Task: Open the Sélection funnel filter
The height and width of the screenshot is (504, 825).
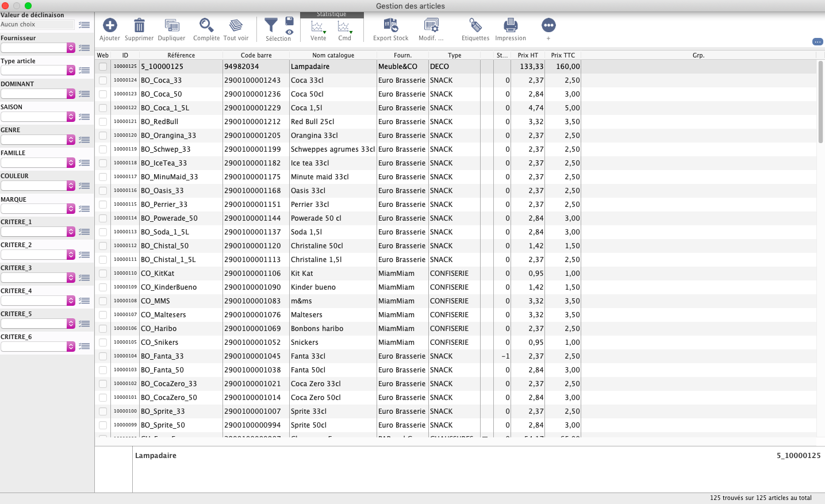Action: click(271, 25)
